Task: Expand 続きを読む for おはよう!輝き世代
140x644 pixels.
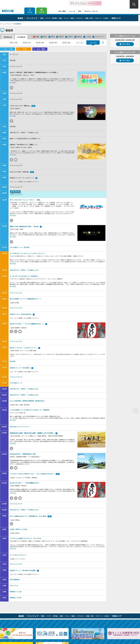Action: [x=13, y=83]
